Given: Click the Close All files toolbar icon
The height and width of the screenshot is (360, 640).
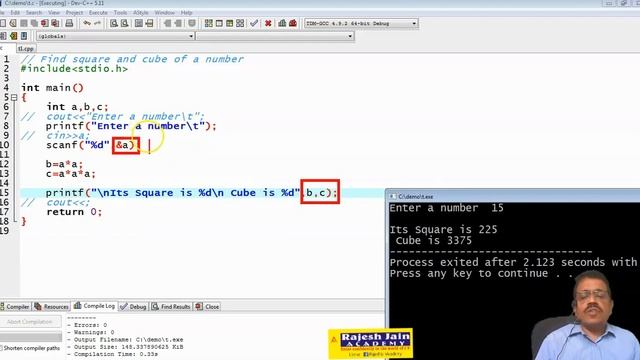Looking at the screenshot, I should [x=55, y=23].
